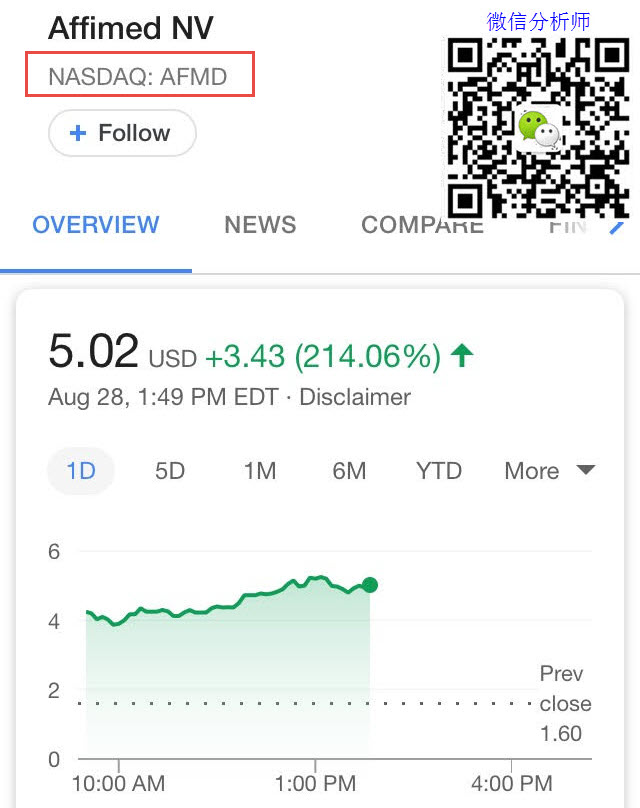The height and width of the screenshot is (808, 640).
Task: Expand the More range dropdown
Action: click(550, 471)
